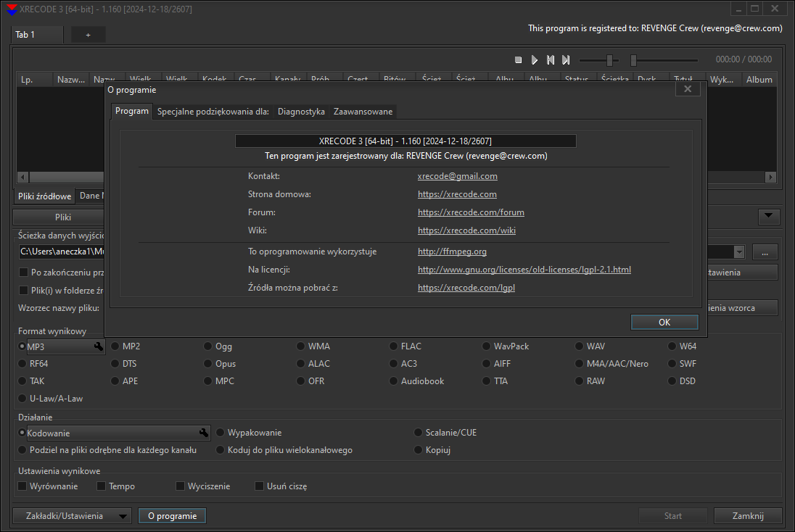Open the dropdown arrow button right of Pliki row
This screenshot has height=532, width=795.
769,216
